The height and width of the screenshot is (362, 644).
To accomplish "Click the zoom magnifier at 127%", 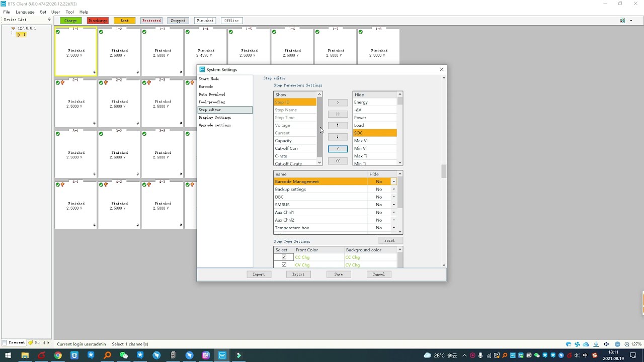I will (x=627, y=344).
